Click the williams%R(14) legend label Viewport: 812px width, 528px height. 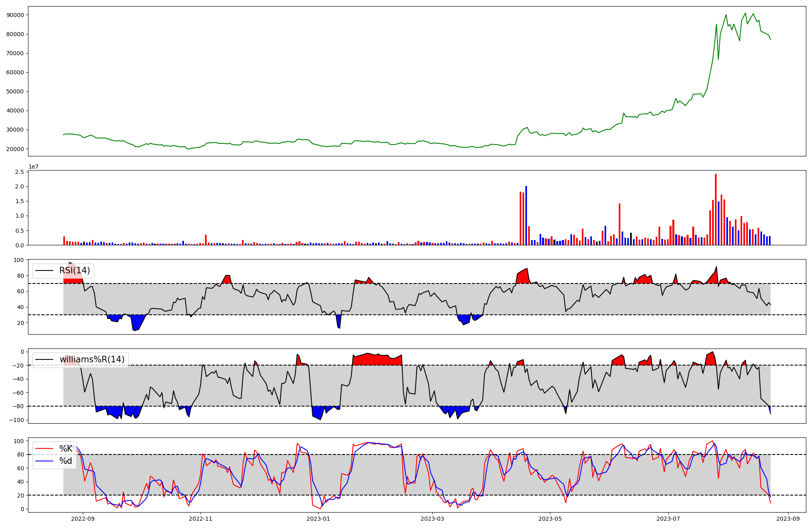[x=92, y=359]
